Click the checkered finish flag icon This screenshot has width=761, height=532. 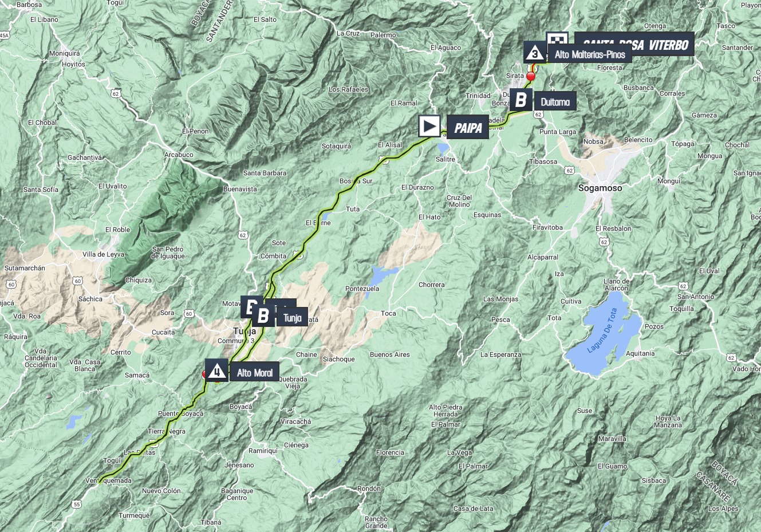[557, 38]
